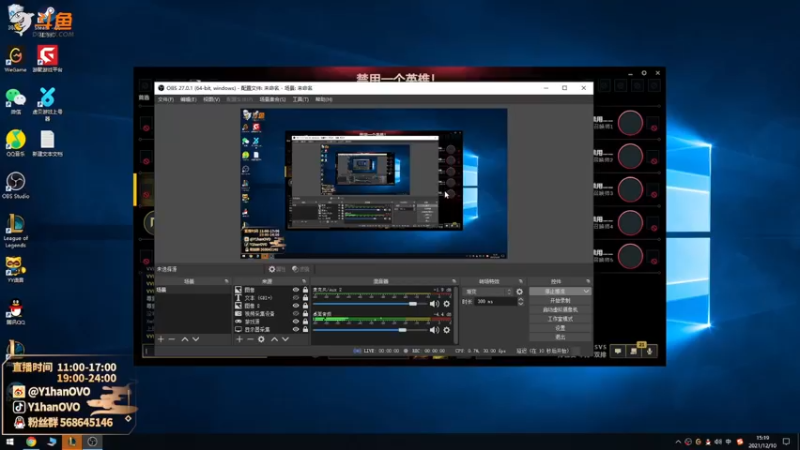Click the microphone icon in League client corner
The width and height of the screenshot is (800, 450).
(649, 351)
